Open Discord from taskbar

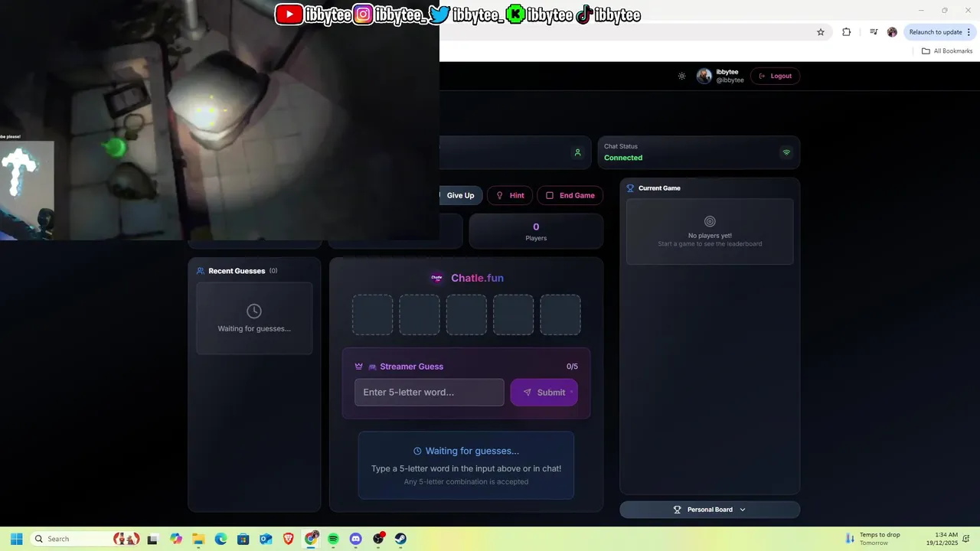[356, 539]
